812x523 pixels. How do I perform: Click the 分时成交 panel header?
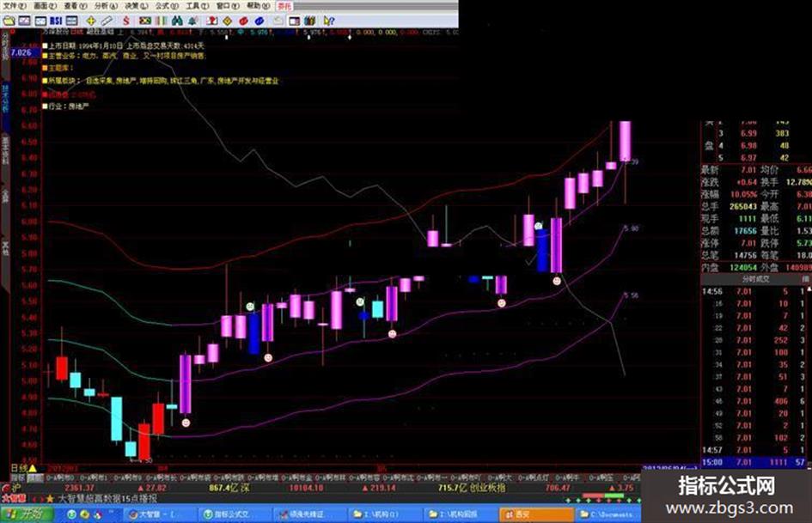[x=755, y=279]
